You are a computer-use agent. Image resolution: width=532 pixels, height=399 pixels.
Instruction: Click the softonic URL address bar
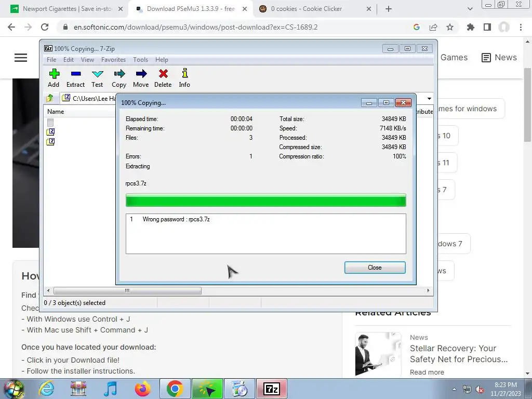(195, 27)
